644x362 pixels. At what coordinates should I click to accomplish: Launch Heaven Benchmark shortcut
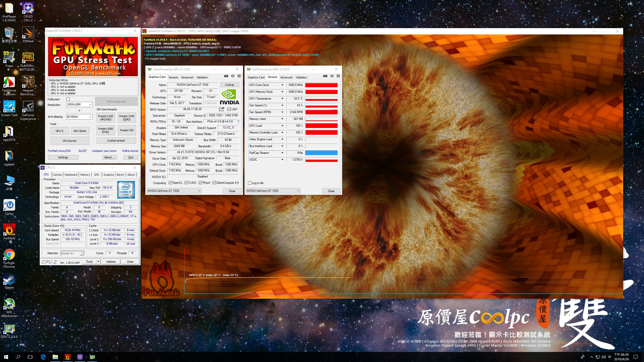coord(28,86)
